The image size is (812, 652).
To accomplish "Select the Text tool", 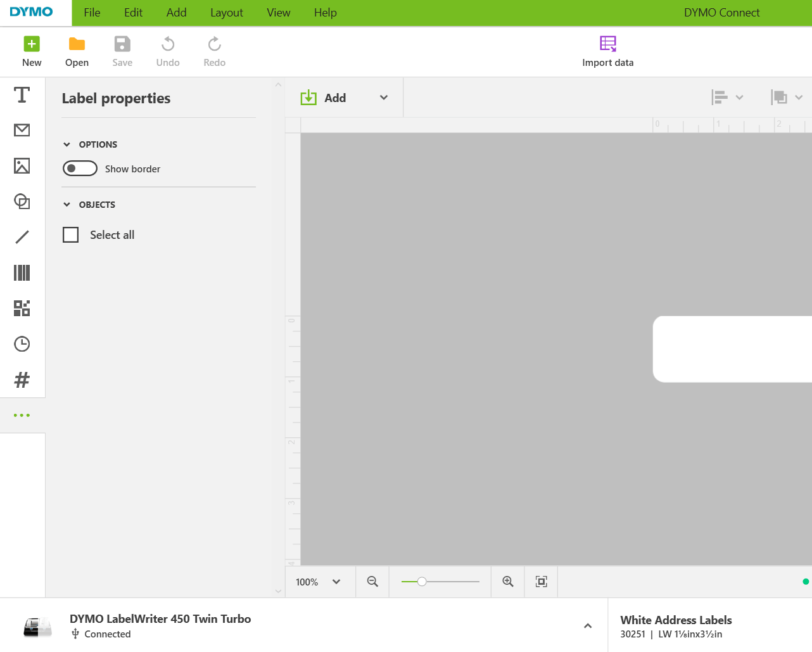I will click(x=22, y=94).
